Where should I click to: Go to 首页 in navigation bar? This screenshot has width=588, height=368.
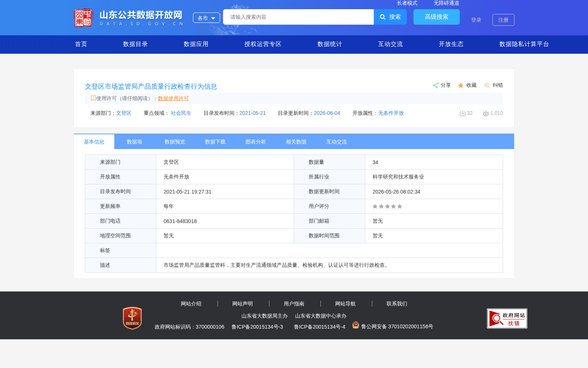81,44
